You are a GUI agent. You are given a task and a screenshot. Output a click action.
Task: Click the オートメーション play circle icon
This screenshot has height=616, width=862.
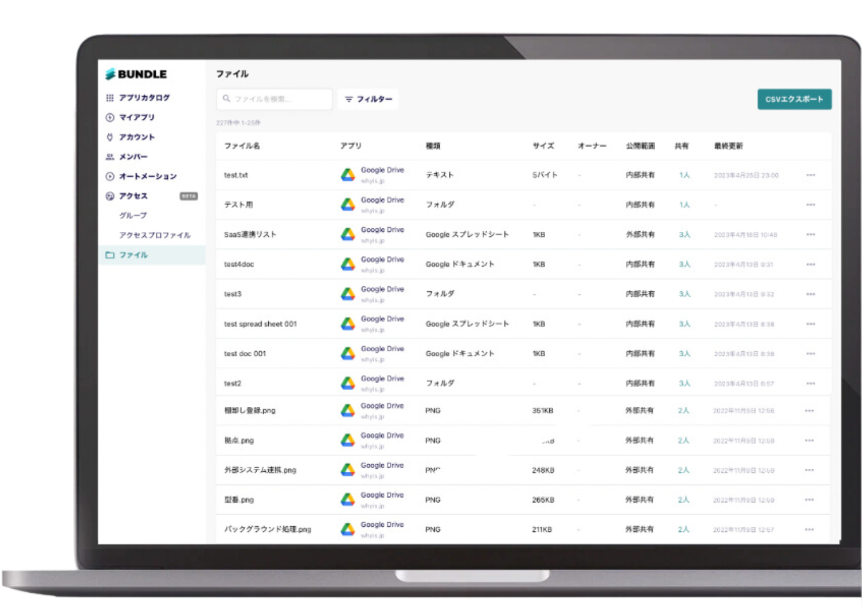(110, 177)
